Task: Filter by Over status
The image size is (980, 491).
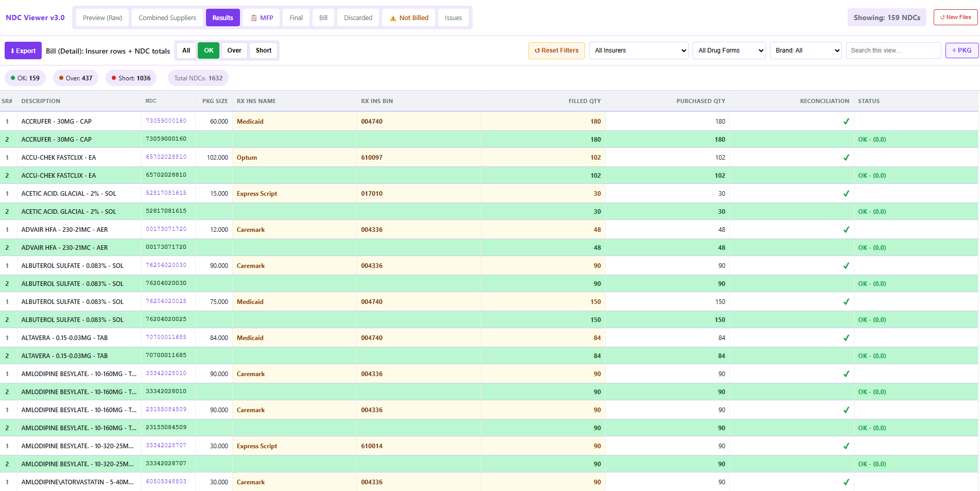Action: click(234, 50)
